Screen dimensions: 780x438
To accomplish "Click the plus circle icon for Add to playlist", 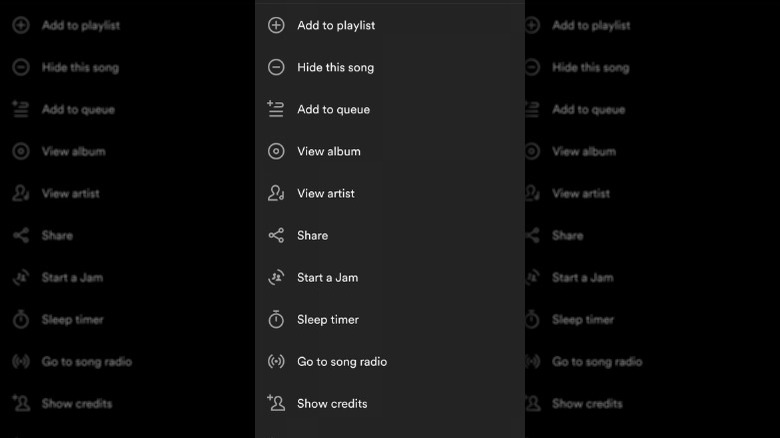I will (276, 25).
